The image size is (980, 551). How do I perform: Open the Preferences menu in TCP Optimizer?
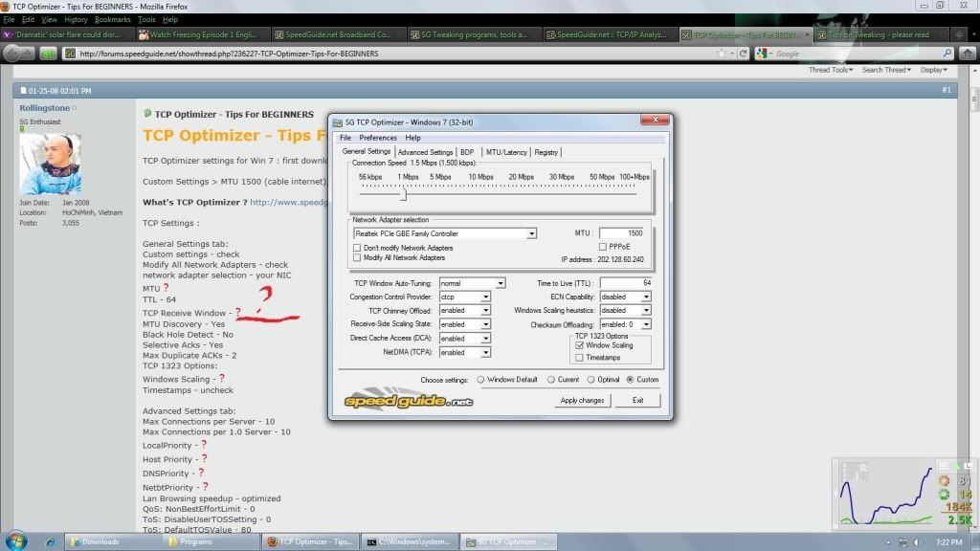tap(377, 138)
